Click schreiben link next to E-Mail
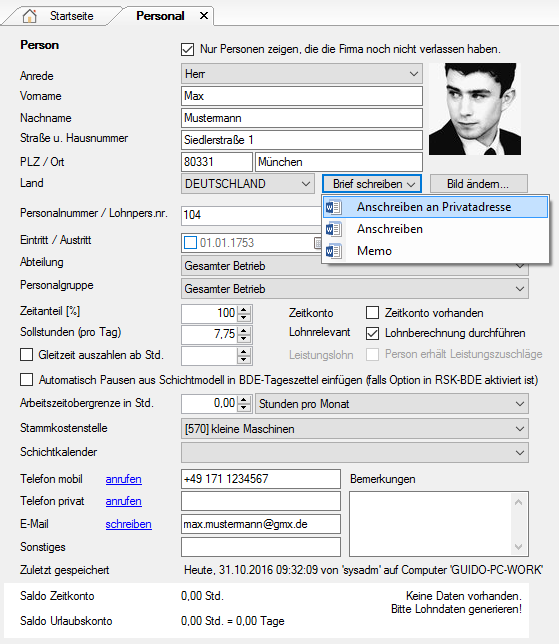 click(129, 524)
